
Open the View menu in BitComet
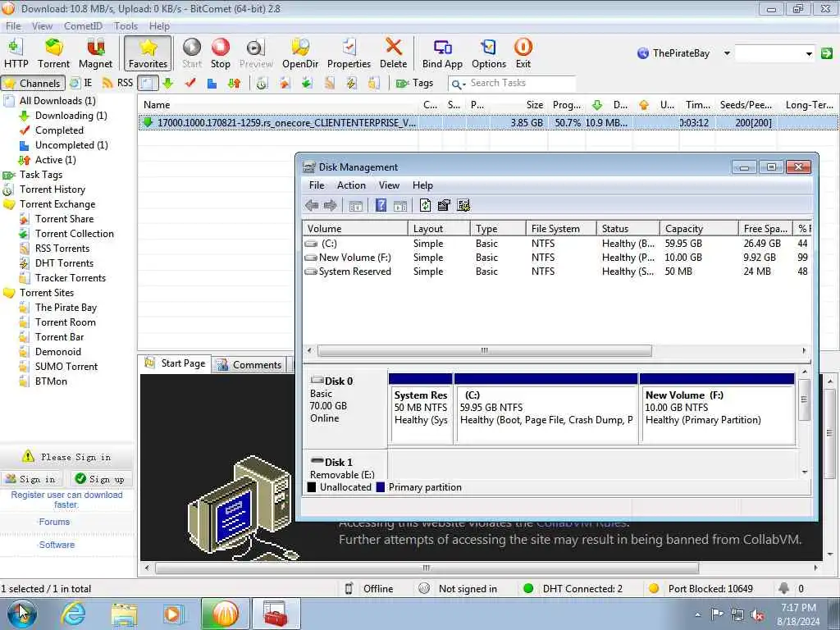(x=42, y=25)
